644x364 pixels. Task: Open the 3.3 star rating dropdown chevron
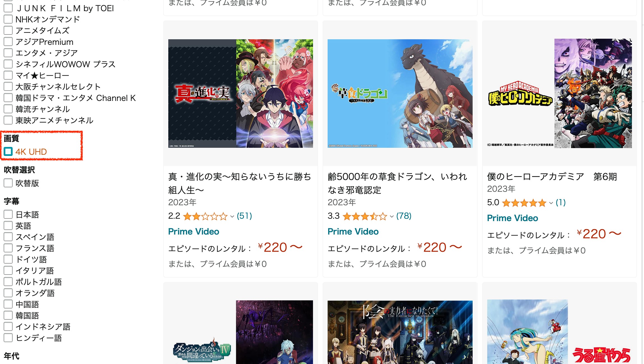392,216
